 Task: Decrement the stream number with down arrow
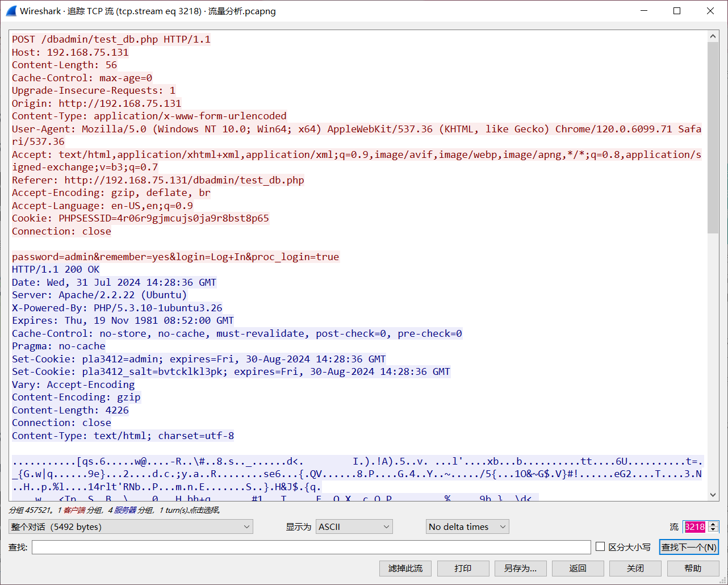[x=714, y=530]
